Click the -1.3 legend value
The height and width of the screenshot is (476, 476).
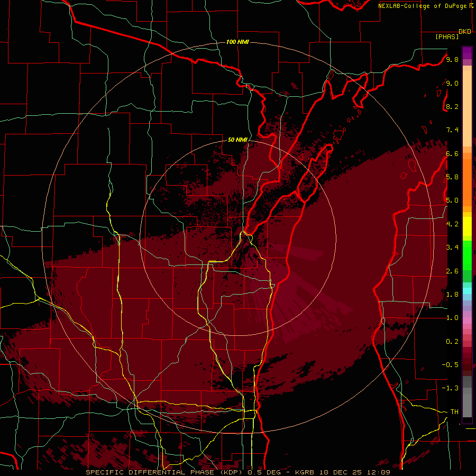coord(450,388)
